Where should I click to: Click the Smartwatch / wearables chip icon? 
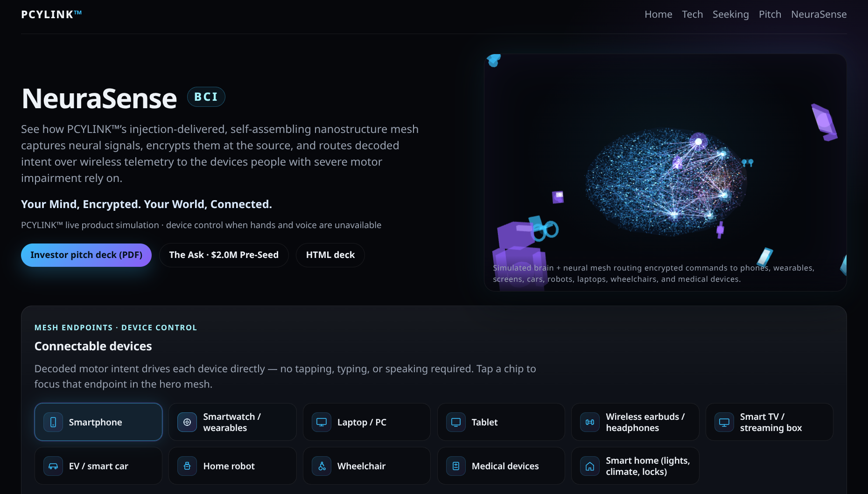(187, 422)
